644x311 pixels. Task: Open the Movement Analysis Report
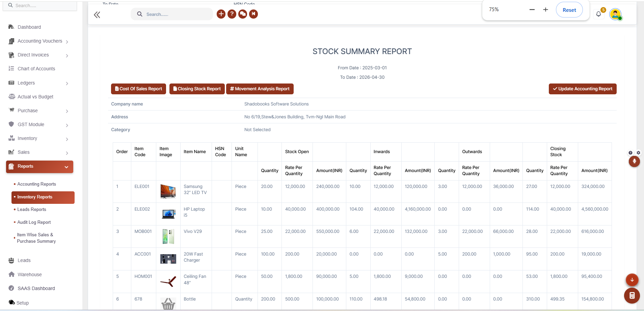click(260, 89)
